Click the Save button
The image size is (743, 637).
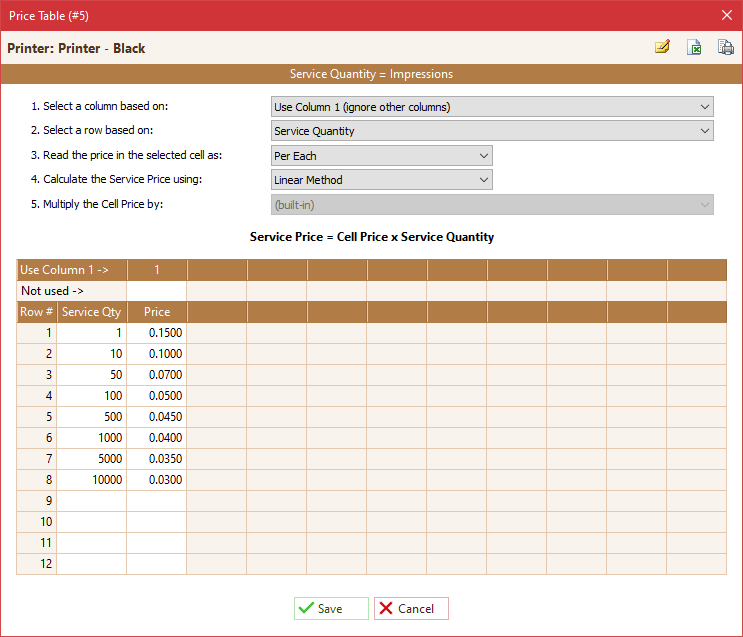pyautogui.click(x=331, y=608)
